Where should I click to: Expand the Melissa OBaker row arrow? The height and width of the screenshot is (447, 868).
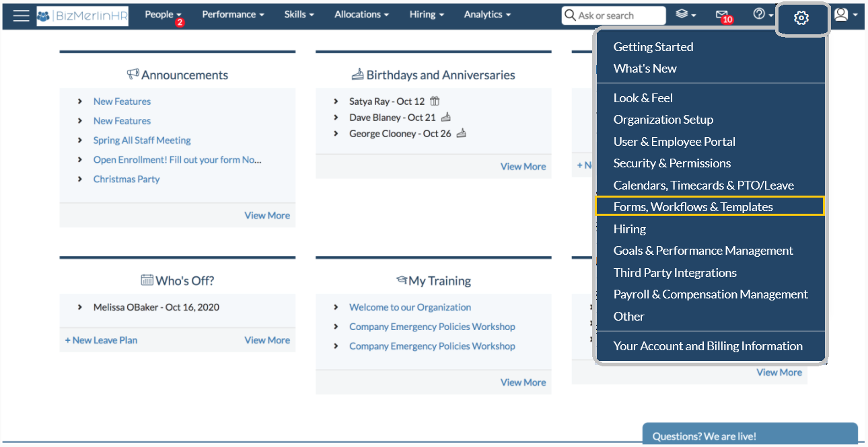(80, 307)
